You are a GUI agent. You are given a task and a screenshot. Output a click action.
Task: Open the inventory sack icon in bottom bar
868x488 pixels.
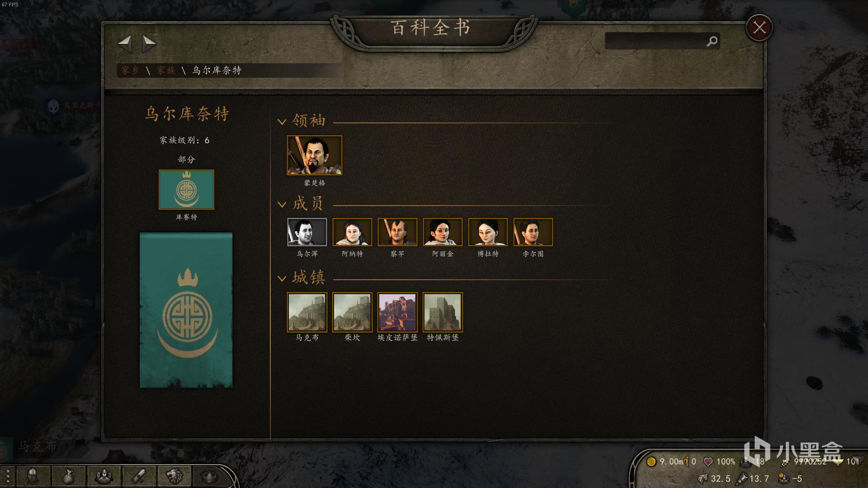click(x=68, y=476)
